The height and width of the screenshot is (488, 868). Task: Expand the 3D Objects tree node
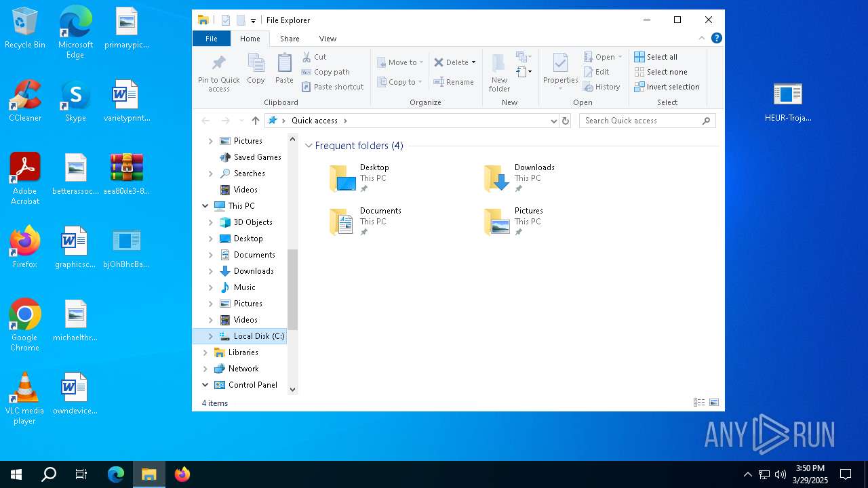(x=210, y=222)
